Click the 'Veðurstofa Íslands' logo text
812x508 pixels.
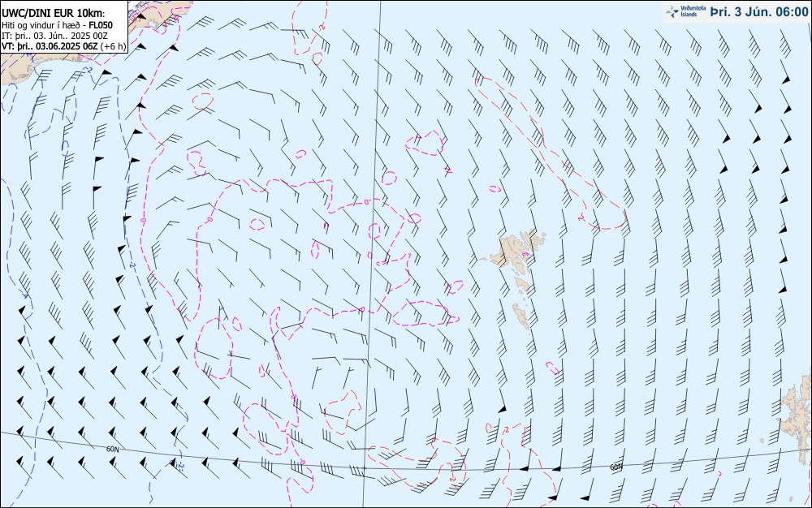point(693,11)
